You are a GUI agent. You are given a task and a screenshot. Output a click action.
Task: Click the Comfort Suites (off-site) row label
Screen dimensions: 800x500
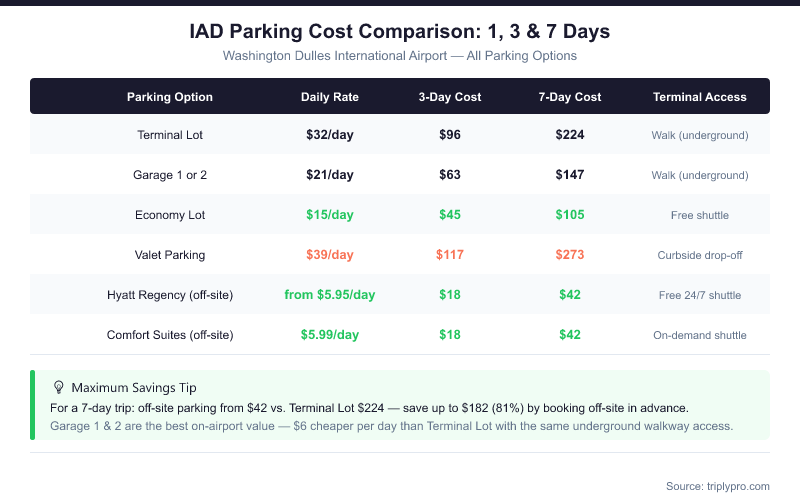[170, 335]
